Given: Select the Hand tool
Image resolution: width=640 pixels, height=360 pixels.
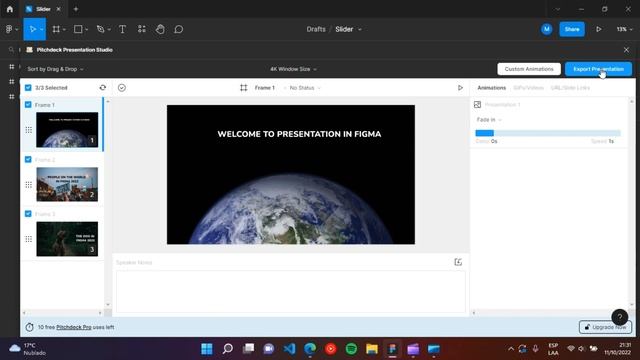Looking at the screenshot, I should (x=160, y=29).
